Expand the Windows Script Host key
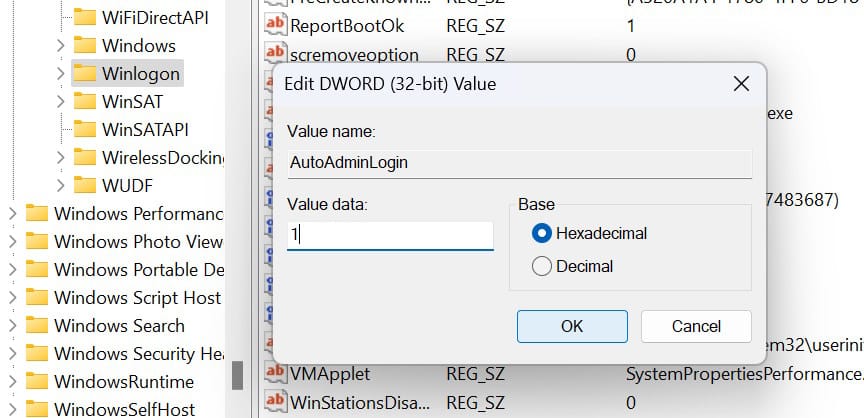The image size is (864, 418). pos(13,298)
